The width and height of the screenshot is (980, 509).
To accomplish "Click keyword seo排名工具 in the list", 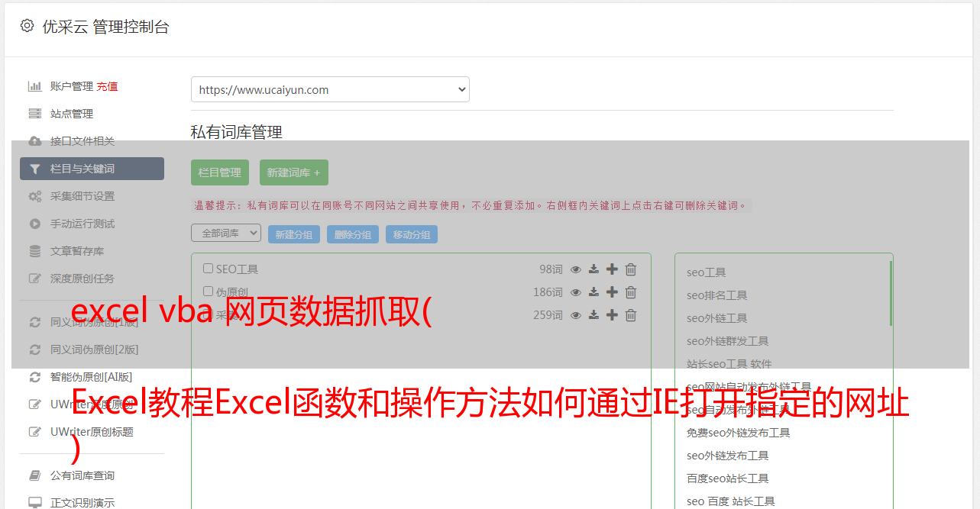I will coord(717,295).
